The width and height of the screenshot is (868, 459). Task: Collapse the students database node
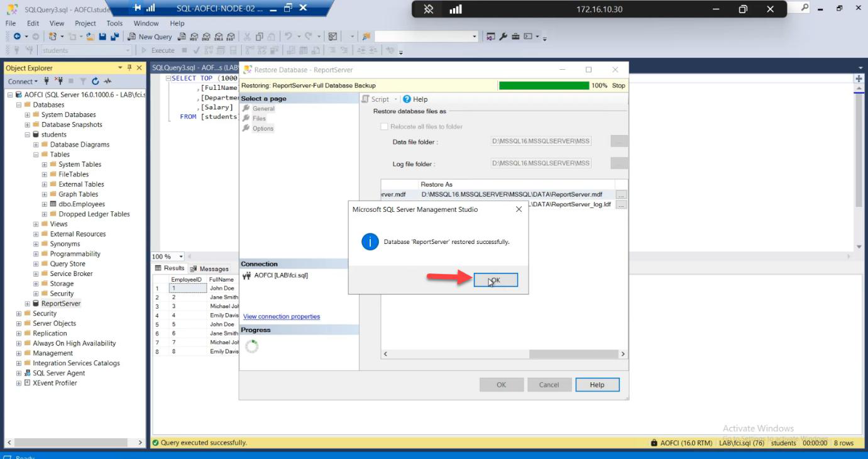pos(28,135)
